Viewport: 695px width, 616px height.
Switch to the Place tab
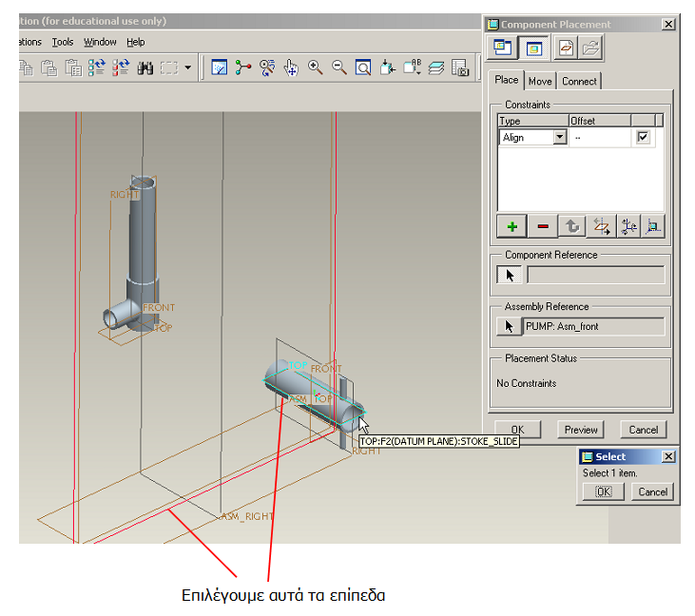point(506,80)
